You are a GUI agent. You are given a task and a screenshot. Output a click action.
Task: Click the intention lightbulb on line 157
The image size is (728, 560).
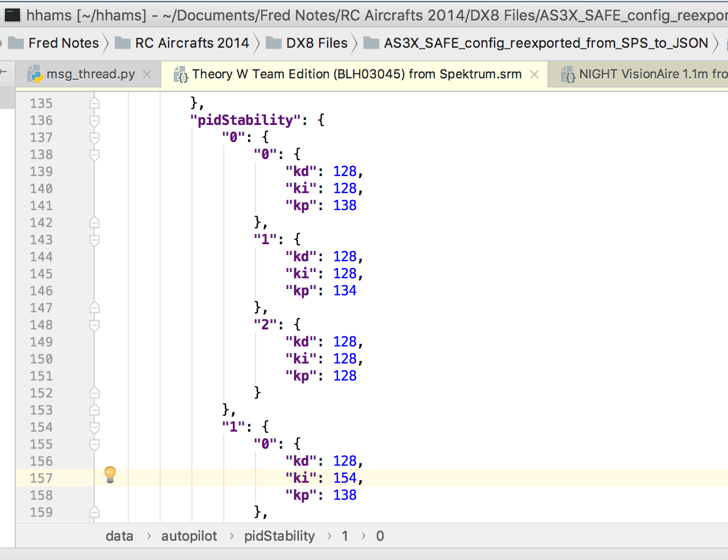click(110, 474)
